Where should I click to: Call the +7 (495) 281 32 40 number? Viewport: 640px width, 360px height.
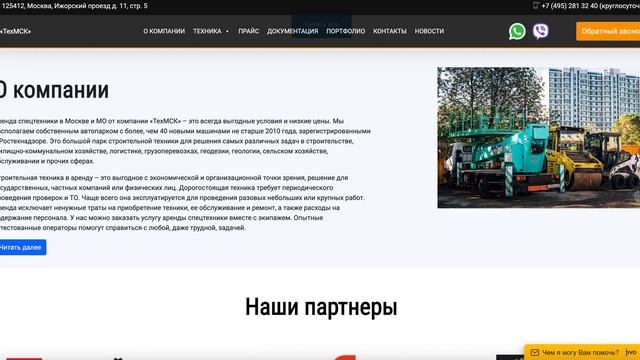(591, 6)
